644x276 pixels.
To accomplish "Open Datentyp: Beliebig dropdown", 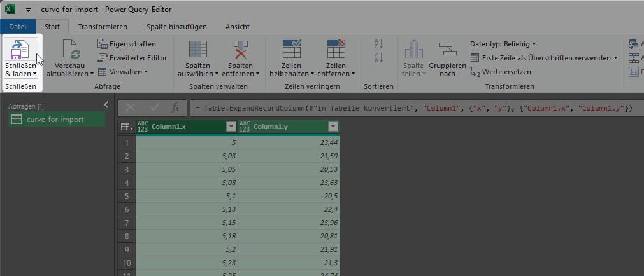I will pos(503,44).
